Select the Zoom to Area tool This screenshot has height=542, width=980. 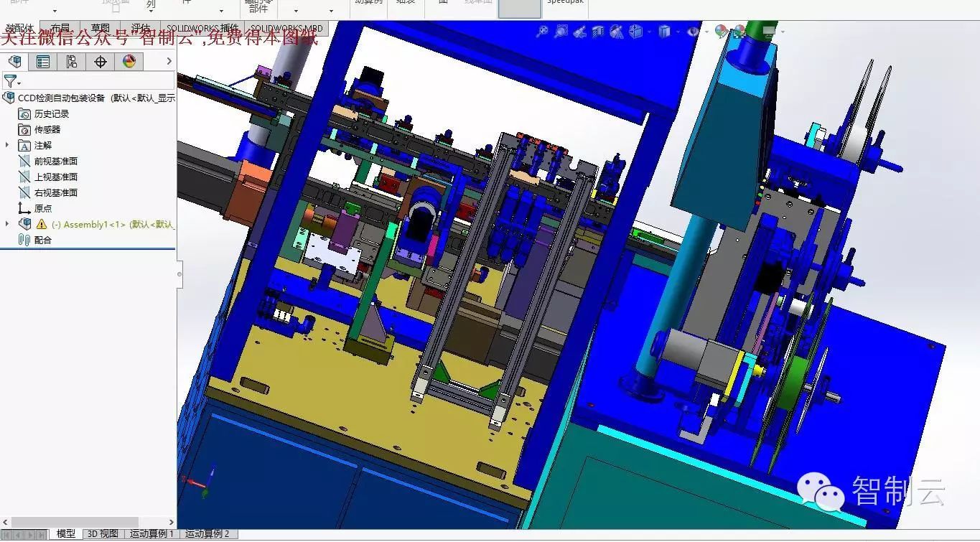pos(561,31)
